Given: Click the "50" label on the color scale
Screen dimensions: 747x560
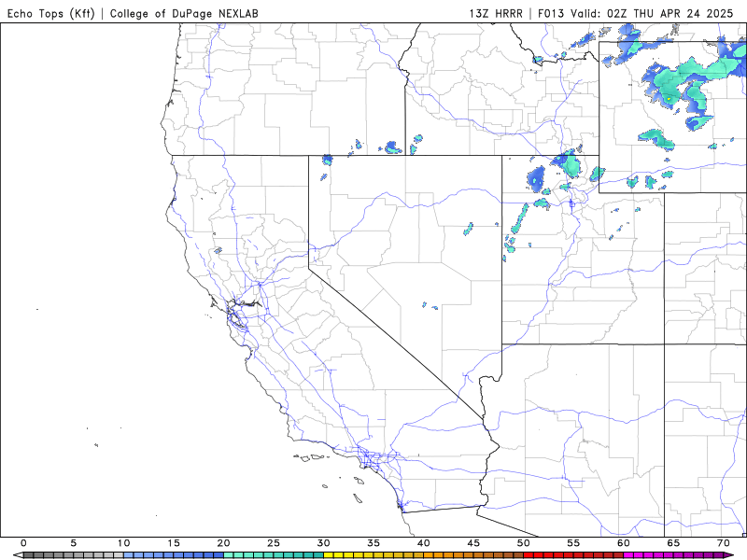Looking at the screenshot, I should coord(524,543).
